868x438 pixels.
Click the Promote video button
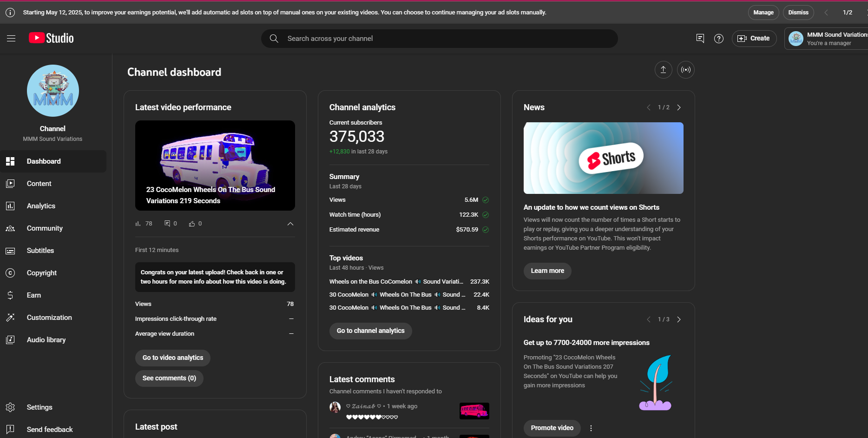552,428
